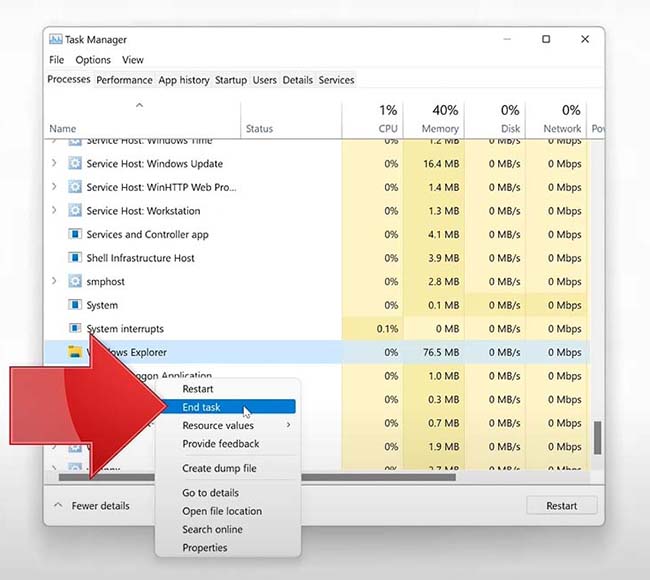Collapse view with Fewer details chevron
The height and width of the screenshot is (580, 650).
click(58, 505)
